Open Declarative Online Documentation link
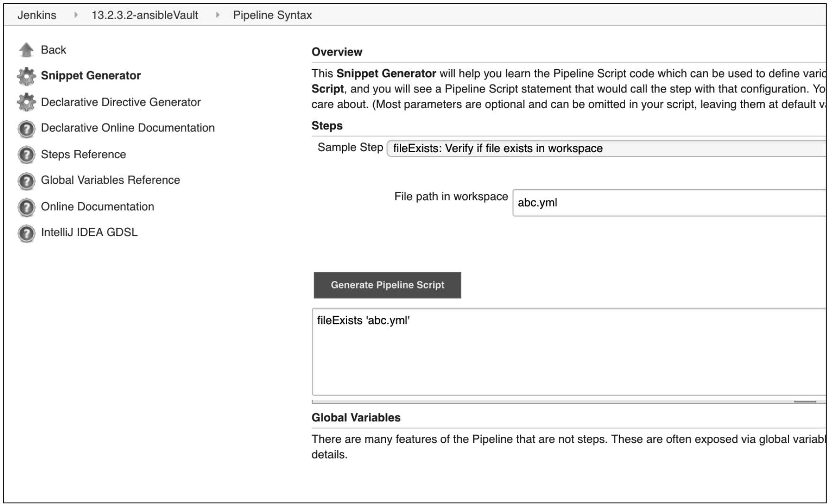The width and height of the screenshot is (828, 504). coord(128,128)
